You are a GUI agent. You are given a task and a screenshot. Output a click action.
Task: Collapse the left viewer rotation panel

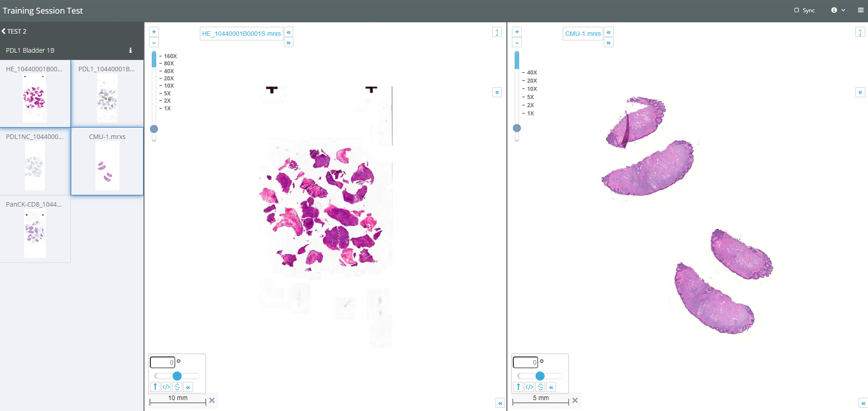(188, 387)
